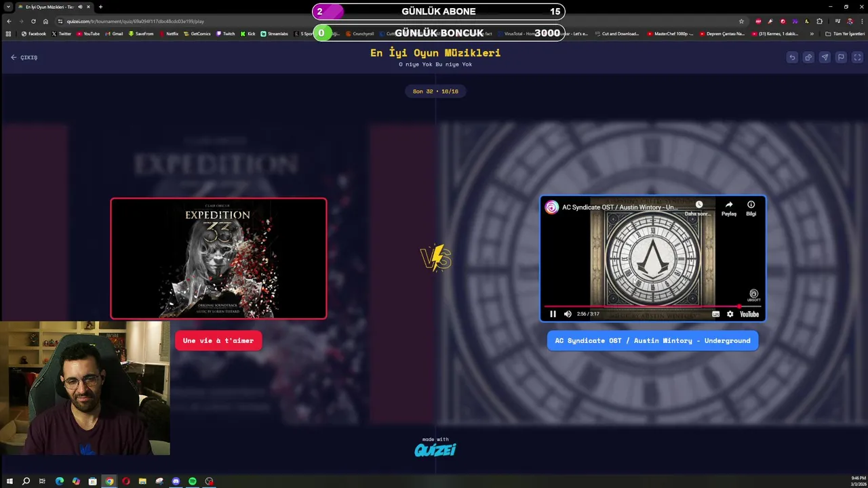The image size is (868, 488).
Task: Toggle fullscreen mode icon in quiz header
Action: 857,58
